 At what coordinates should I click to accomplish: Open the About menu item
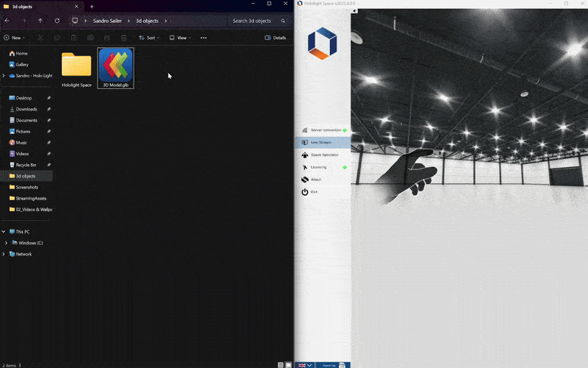point(323,180)
